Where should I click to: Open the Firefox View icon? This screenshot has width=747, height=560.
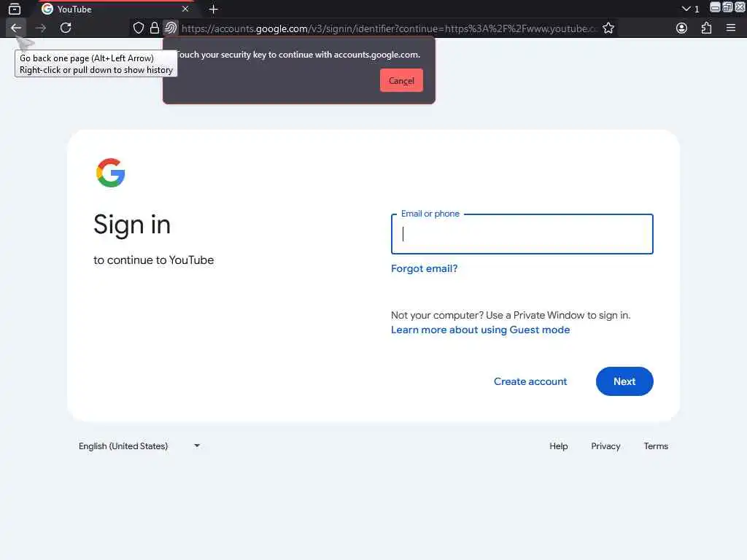click(x=15, y=9)
